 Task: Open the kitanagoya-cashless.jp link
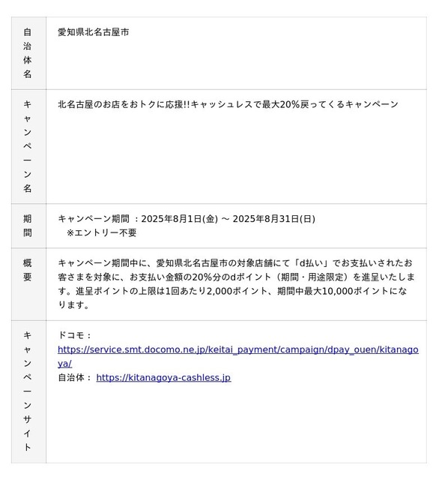point(163,377)
